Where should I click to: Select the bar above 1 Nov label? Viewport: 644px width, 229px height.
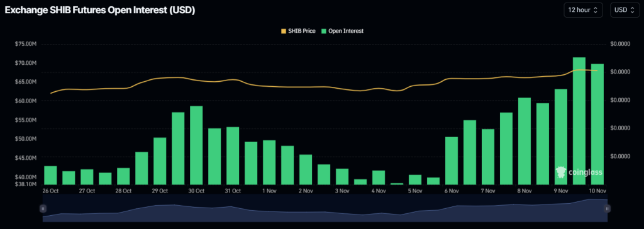click(269, 162)
